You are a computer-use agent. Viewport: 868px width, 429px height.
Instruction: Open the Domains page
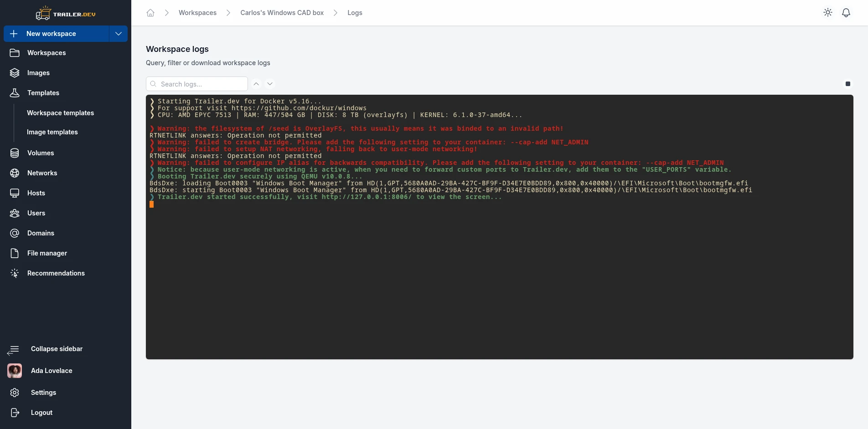click(66, 233)
